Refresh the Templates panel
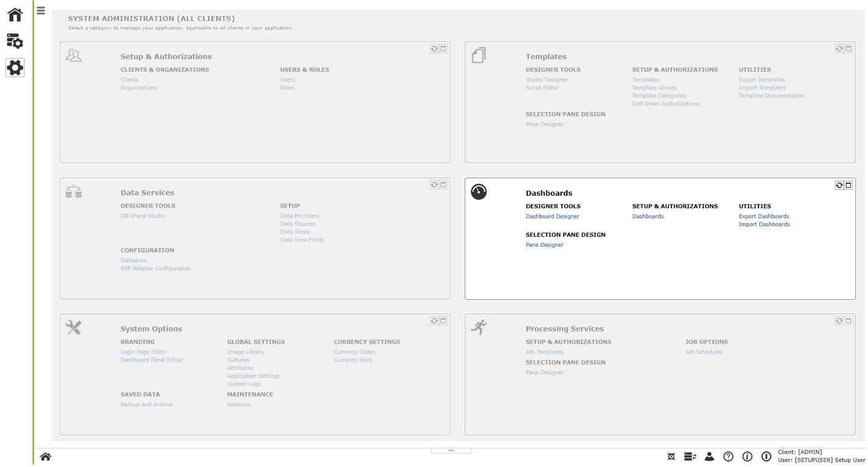This screenshot has height=467, width=868. 839,48
